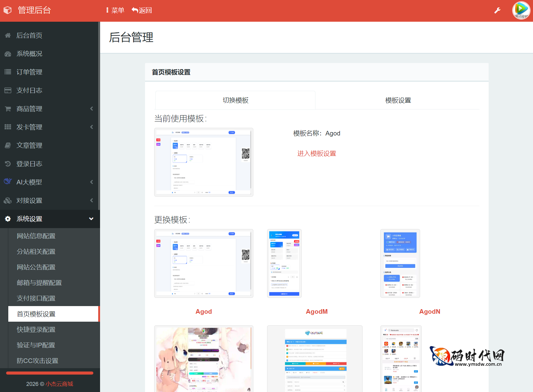Click the list icon beside 订单管理
This screenshot has height=392, width=533.
(x=8, y=72)
